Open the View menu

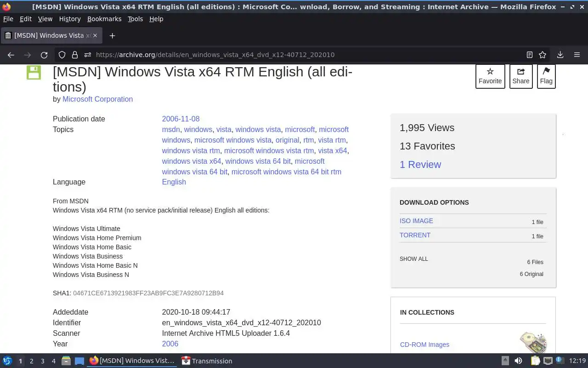pyautogui.click(x=45, y=19)
